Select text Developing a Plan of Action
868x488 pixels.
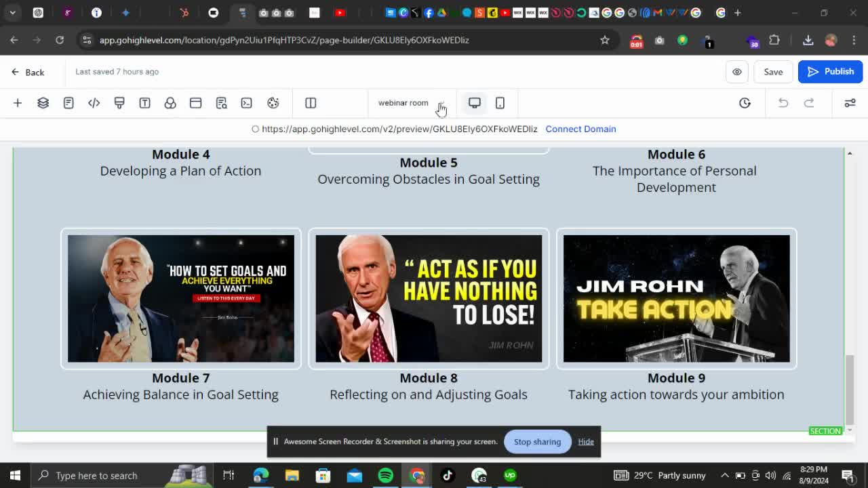pos(180,171)
